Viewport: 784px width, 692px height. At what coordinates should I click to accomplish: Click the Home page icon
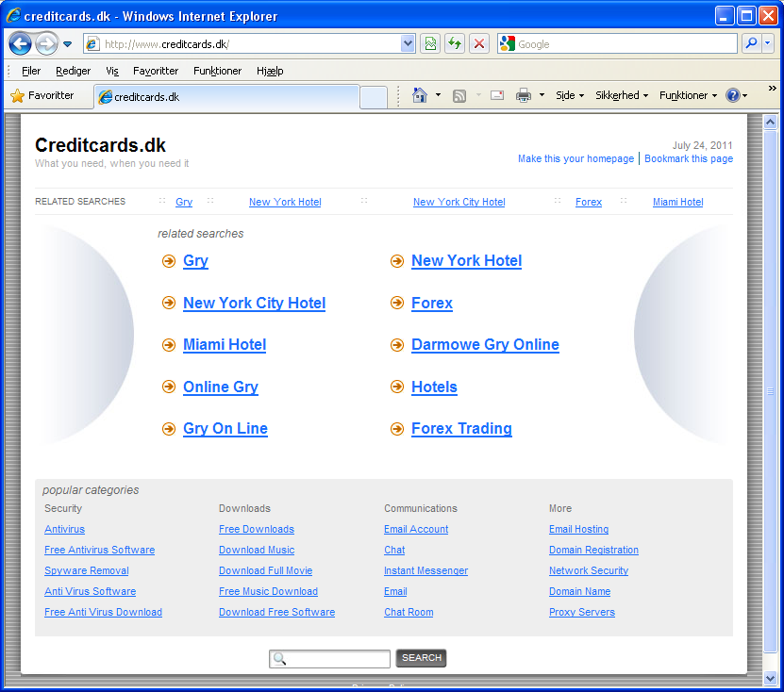click(x=420, y=95)
